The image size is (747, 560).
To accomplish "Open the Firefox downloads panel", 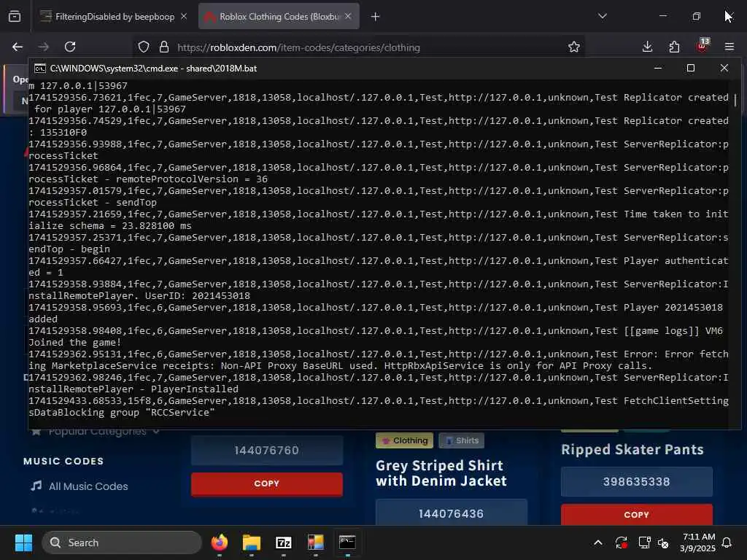I will click(647, 47).
